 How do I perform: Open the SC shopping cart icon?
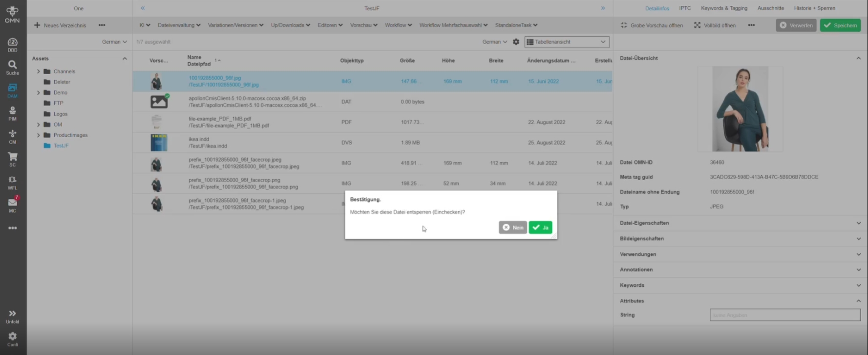click(x=13, y=159)
